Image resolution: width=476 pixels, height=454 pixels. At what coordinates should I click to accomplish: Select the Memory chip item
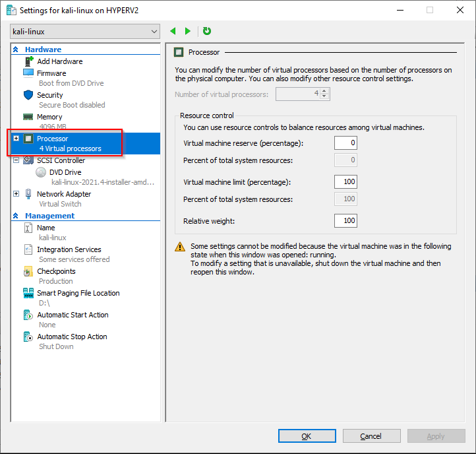pyautogui.click(x=28, y=117)
